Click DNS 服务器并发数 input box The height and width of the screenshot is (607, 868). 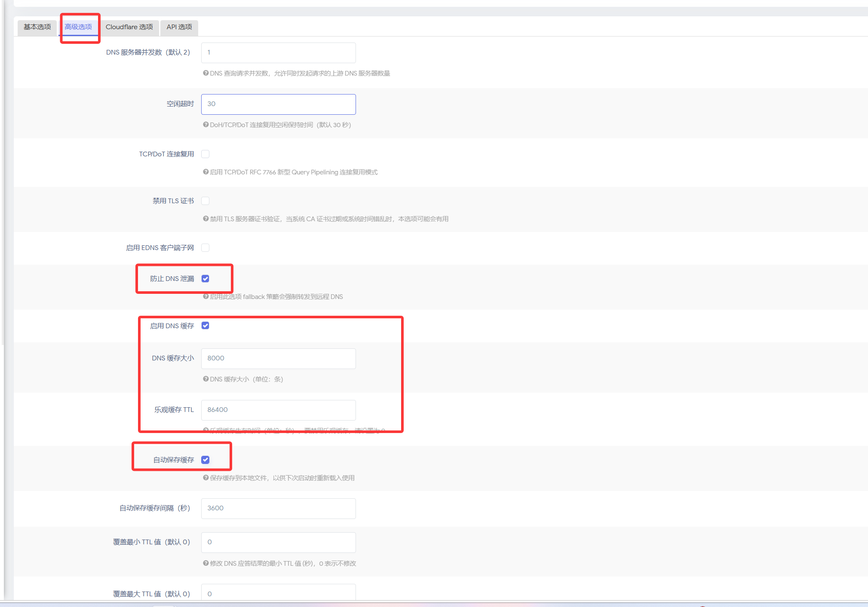[x=278, y=53]
